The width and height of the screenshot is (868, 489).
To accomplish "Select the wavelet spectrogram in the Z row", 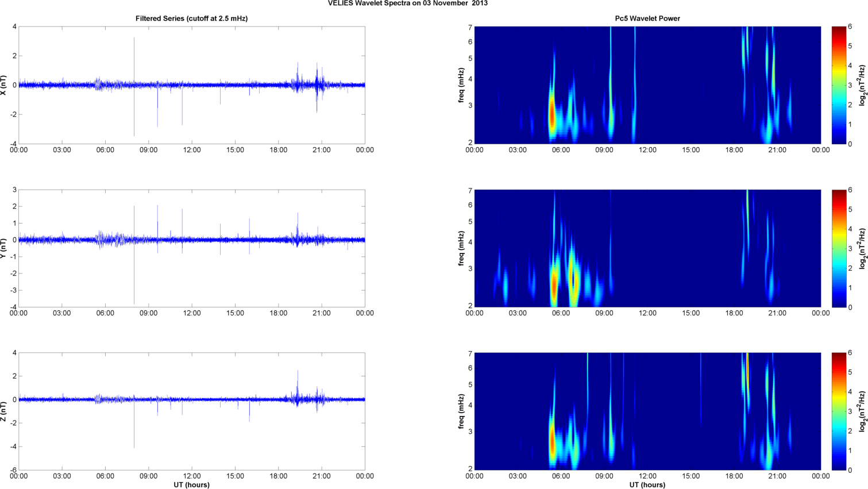I will pyautogui.click(x=647, y=411).
